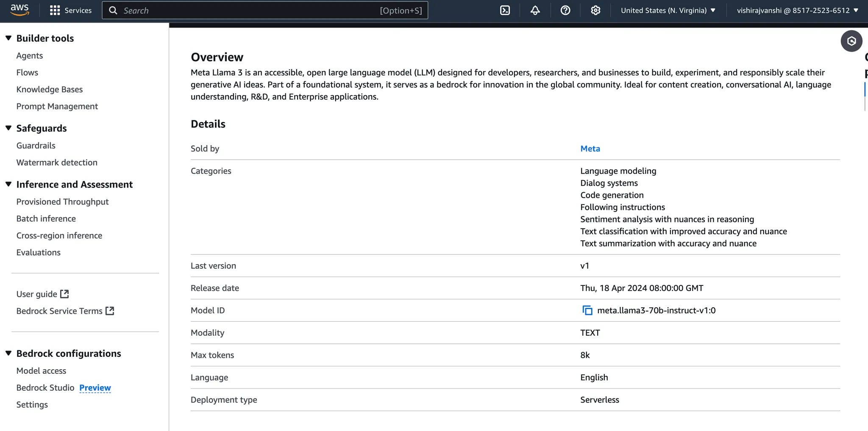
Task: Collapse the Safeguards section
Action: [8, 128]
